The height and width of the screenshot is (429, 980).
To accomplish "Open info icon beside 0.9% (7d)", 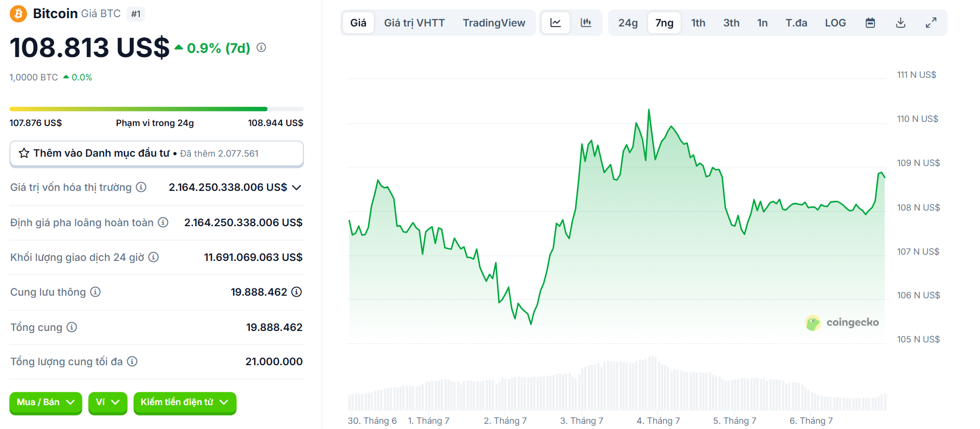I will (262, 47).
